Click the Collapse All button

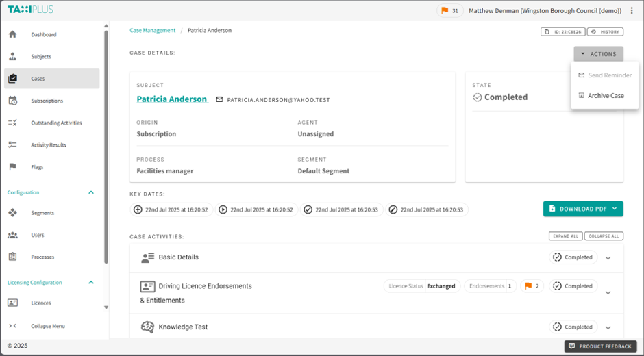pyautogui.click(x=604, y=236)
